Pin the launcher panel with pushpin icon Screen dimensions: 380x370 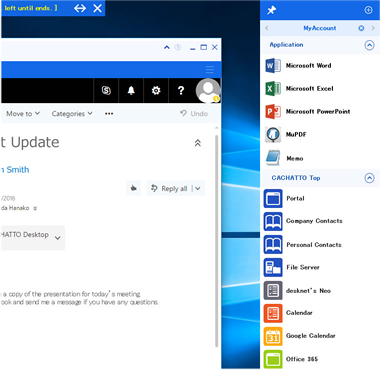tap(272, 10)
